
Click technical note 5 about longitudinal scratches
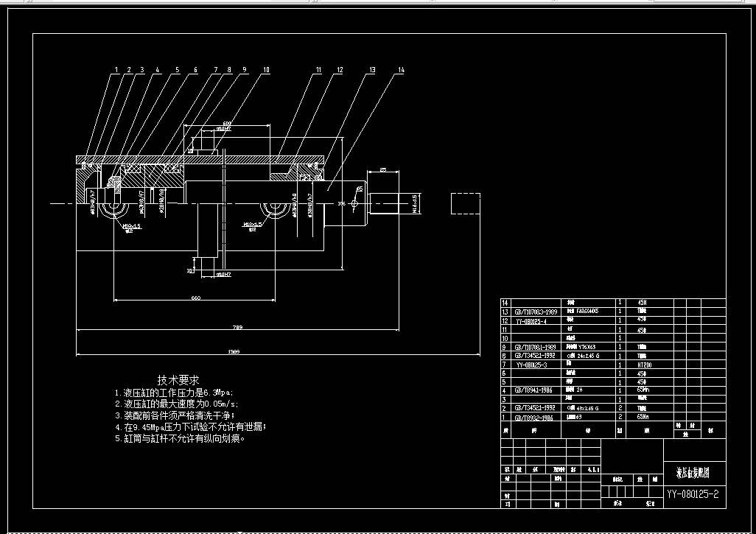pos(180,439)
